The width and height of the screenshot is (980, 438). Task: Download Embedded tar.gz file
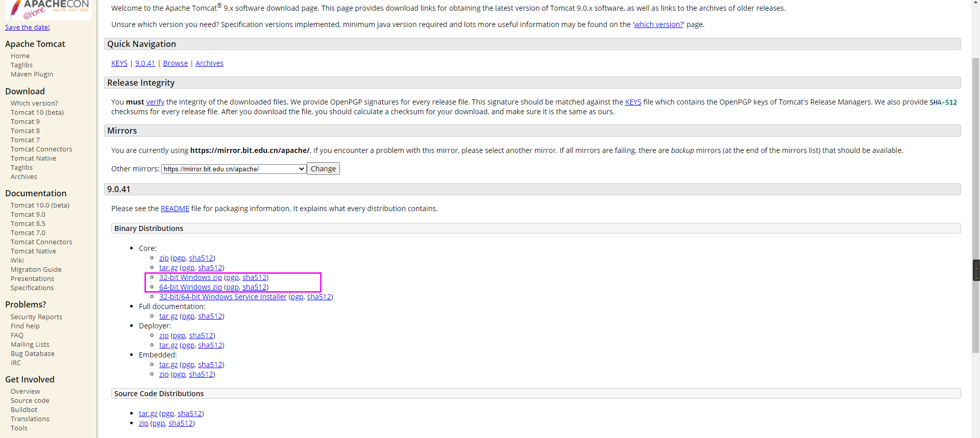168,365
